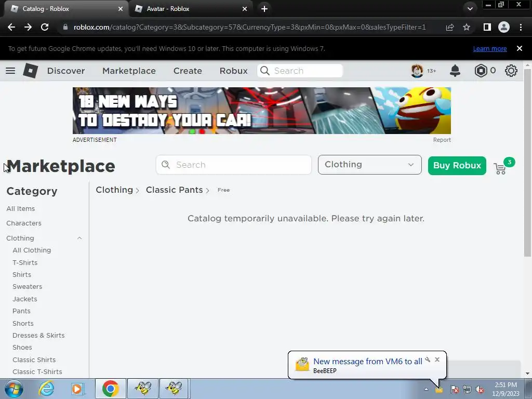
Task: Click the browser address bar
Action: click(x=249, y=27)
